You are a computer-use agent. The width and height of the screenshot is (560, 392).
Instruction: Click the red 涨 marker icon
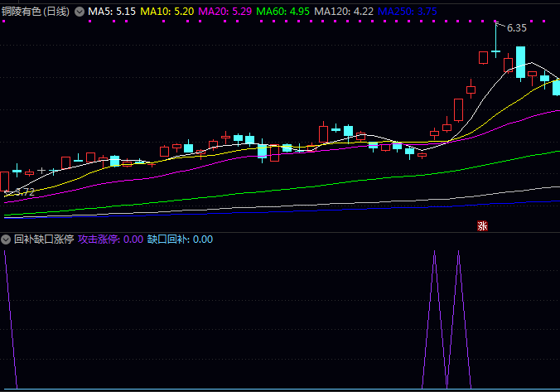tap(483, 225)
